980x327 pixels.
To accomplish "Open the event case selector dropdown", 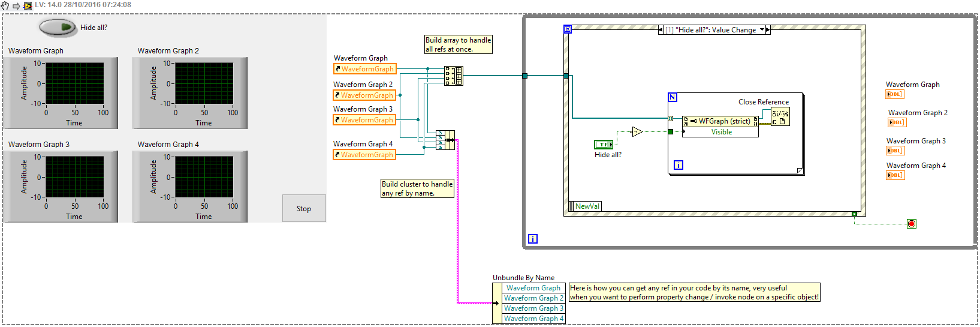I will [762, 29].
